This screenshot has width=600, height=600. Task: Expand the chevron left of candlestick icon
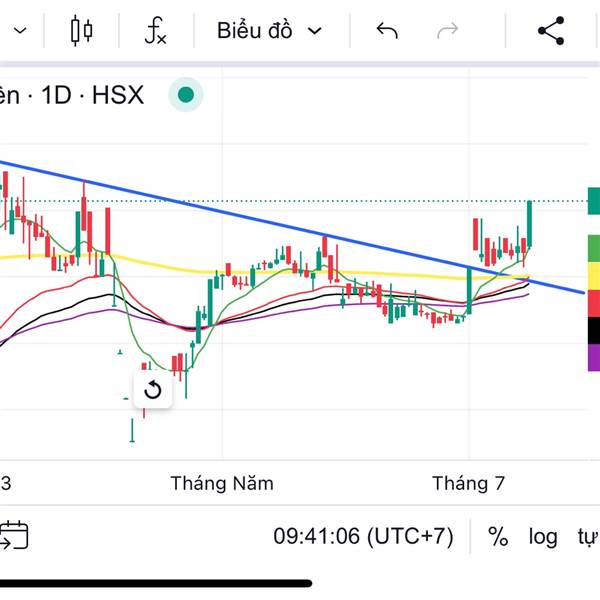tap(20, 31)
